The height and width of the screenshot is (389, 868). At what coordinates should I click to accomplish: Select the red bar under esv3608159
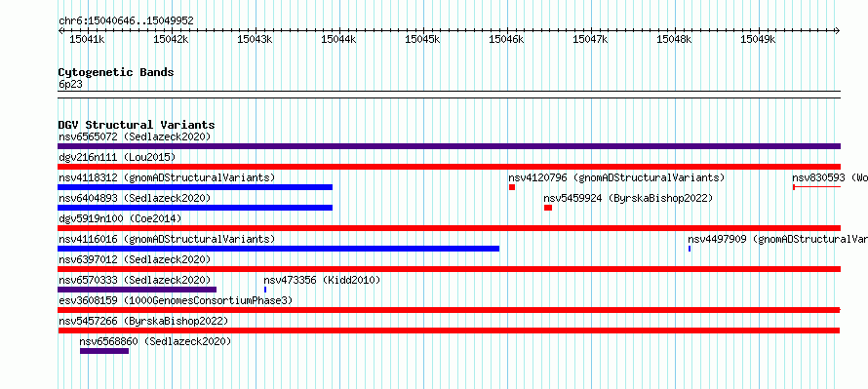coord(449,310)
